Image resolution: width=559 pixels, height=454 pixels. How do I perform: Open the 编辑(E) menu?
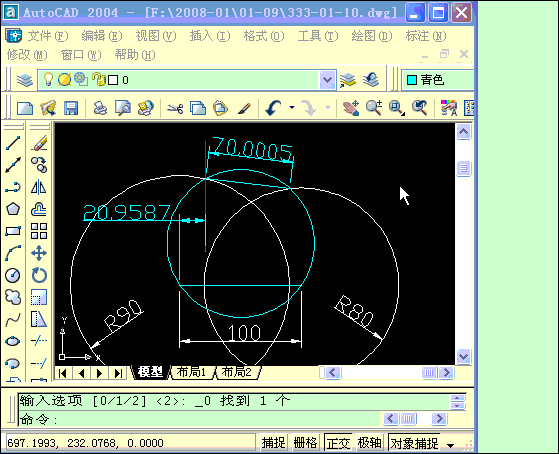[x=102, y=36]
